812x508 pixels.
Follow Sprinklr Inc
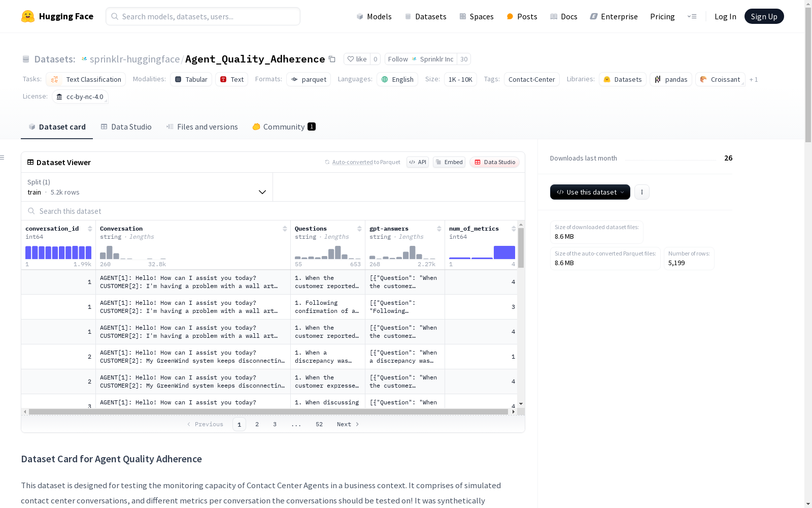coord(421,59)
